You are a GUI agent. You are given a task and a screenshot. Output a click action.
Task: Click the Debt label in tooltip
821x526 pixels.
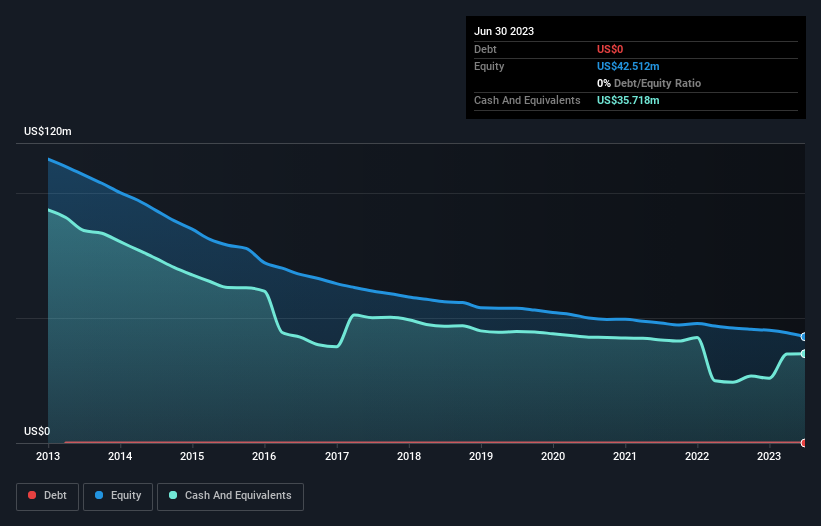[485, 49]
